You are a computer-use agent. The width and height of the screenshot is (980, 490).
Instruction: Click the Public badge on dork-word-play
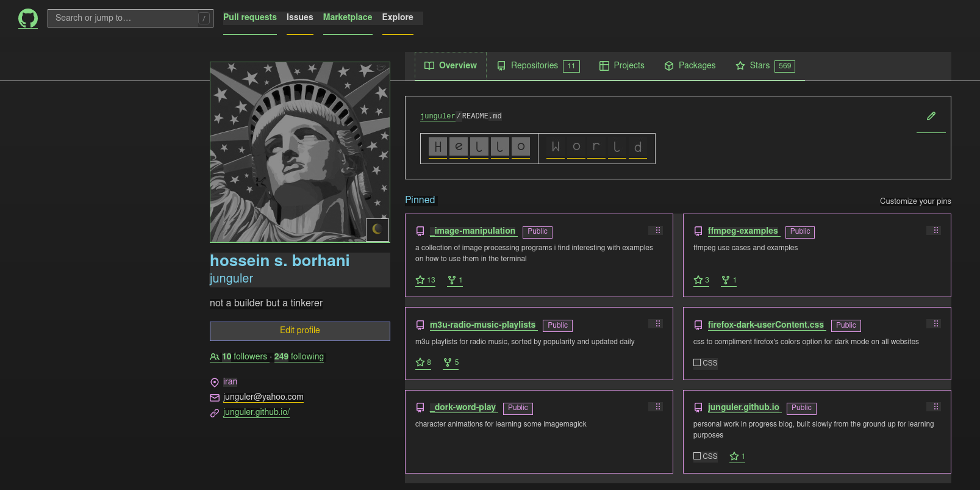(x=518, y=408)
